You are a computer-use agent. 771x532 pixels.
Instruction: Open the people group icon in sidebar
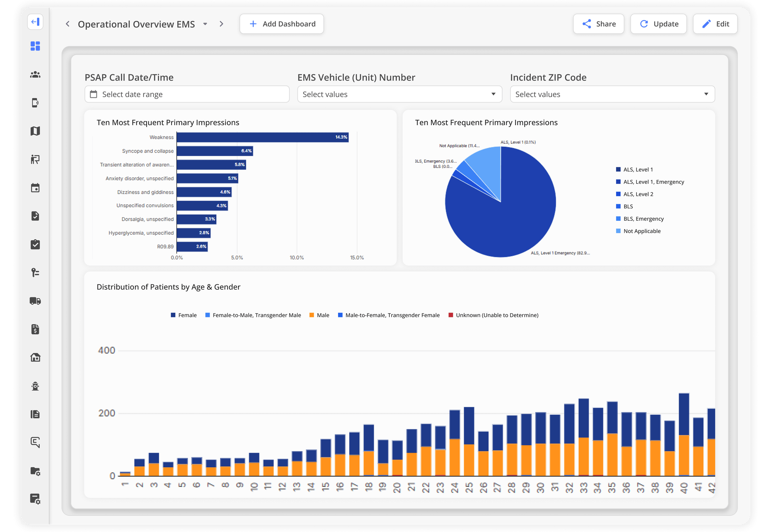[x=35, y=74]
